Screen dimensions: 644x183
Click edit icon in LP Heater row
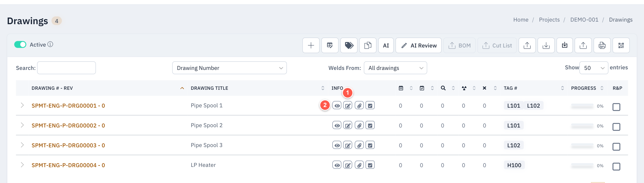[x=348, y=165]
